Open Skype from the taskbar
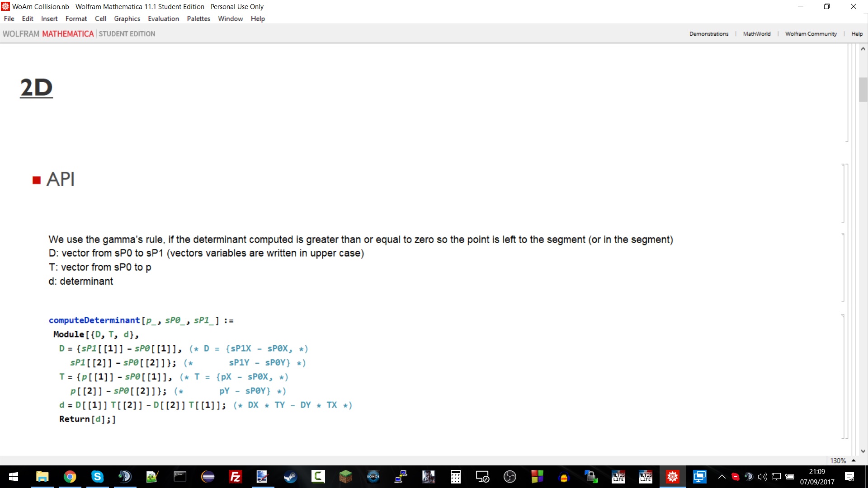 (x=97, y=477)
